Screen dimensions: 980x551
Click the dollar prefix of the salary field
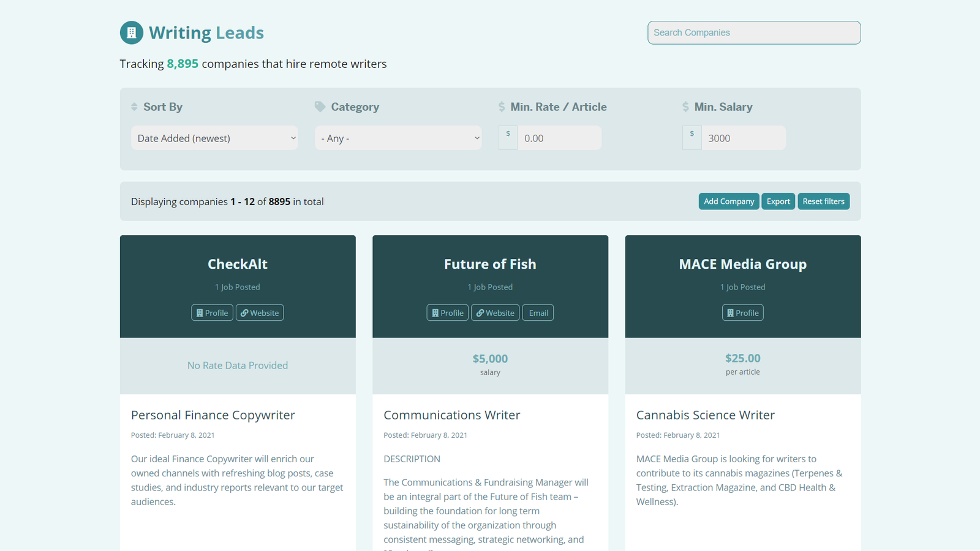[692, 138]
